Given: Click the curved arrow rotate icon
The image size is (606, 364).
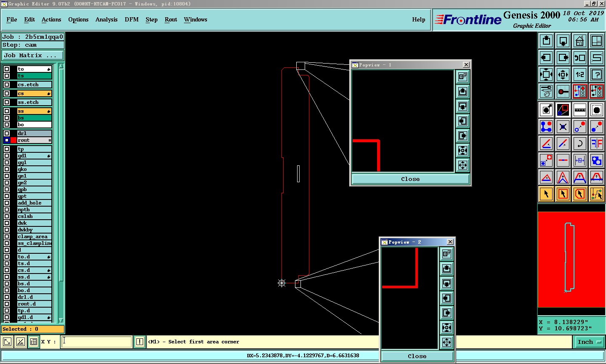Looking at the screenshot, I should 580,143.
